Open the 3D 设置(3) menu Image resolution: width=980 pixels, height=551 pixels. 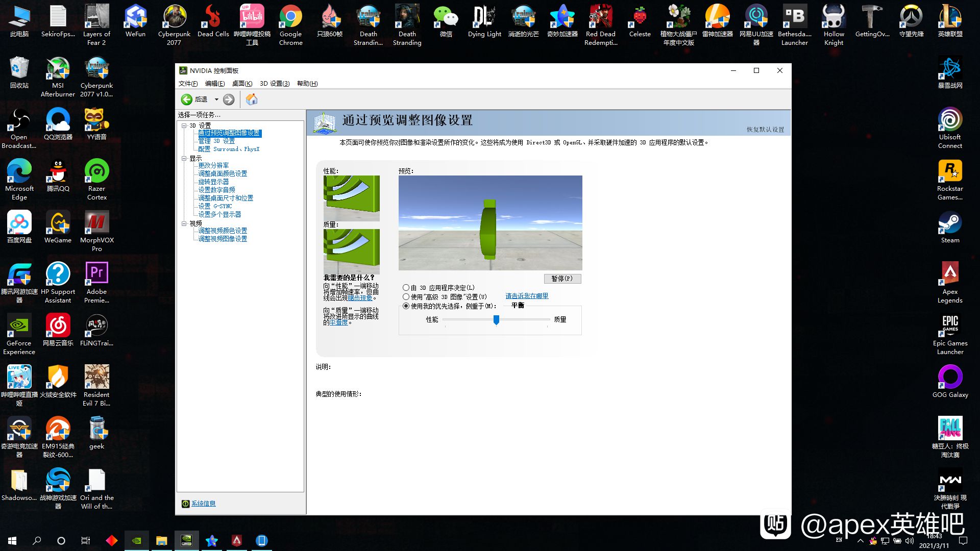point(275,84)
